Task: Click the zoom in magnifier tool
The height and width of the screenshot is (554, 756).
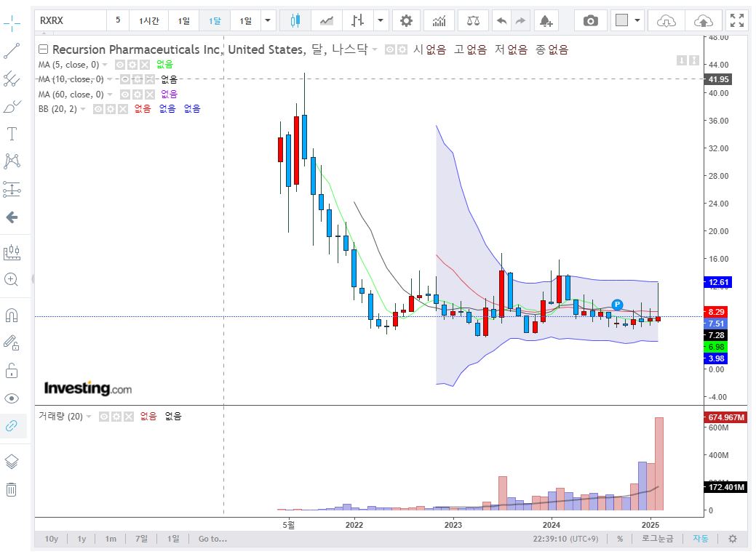Action: 12,279
